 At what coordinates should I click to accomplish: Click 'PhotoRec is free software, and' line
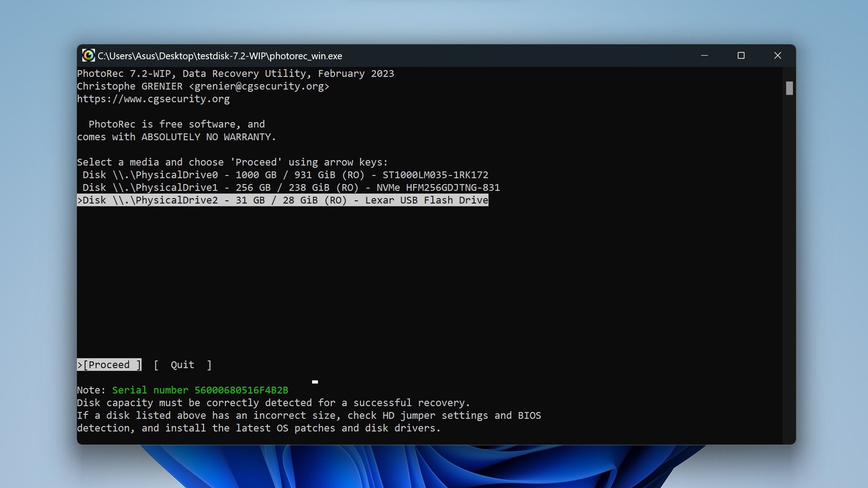click(177, 124)
